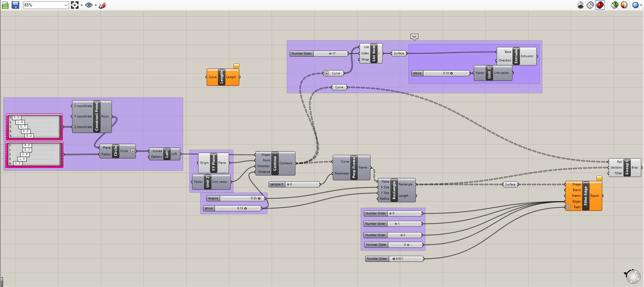This screenshot has height=287, width=644.
Task: Toggle preview of selected objects only
Action: click(615, 5)
